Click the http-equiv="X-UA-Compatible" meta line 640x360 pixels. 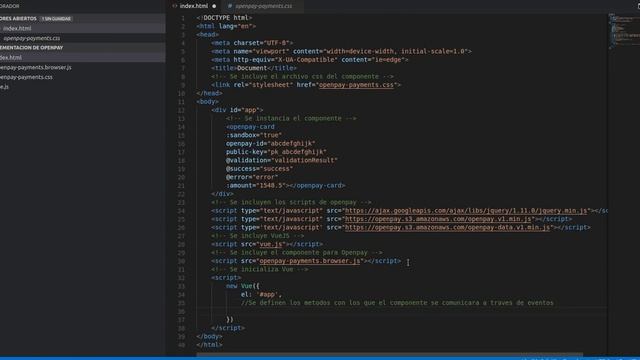(x=310, y=60)
